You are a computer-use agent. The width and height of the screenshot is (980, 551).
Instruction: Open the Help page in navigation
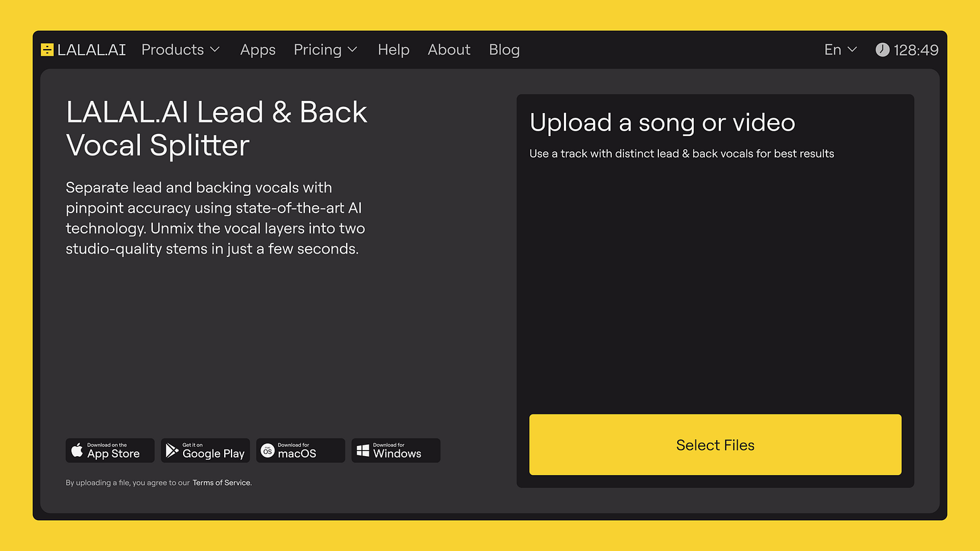coord(394,50)
